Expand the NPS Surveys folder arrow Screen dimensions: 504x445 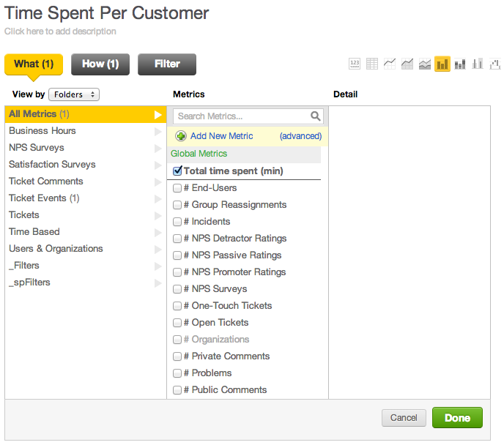point(157,149)
